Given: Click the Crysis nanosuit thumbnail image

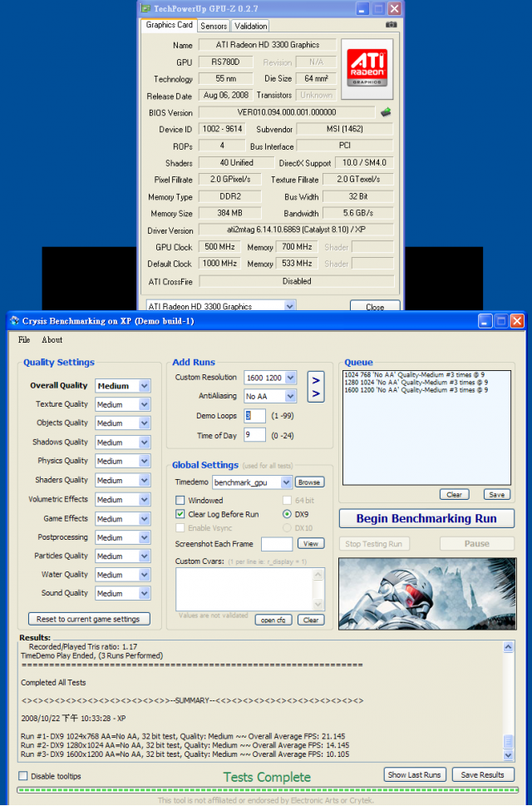Looking at the screenshot, I should 426,593.
